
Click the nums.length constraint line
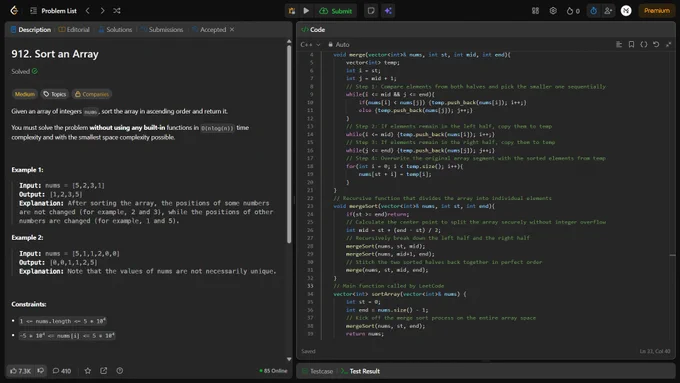point(62,321)
